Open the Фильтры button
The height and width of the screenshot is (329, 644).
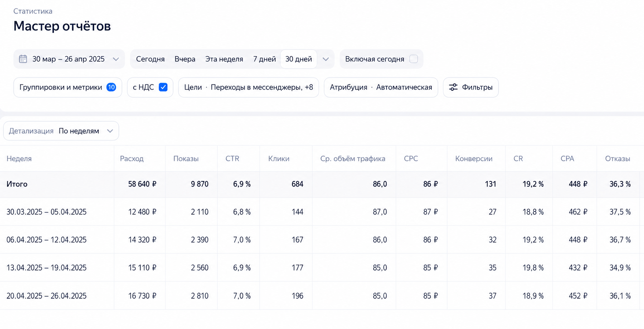pos(471,87)
